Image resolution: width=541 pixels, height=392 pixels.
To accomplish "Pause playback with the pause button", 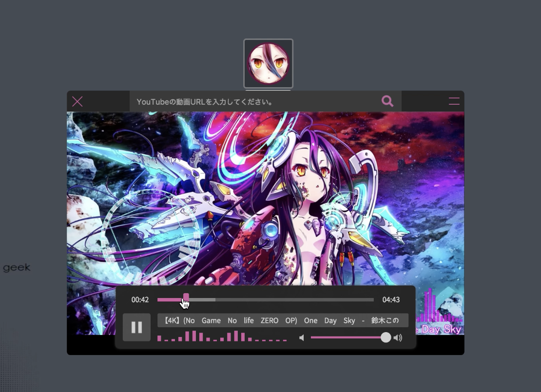I will tap(136, 327).
